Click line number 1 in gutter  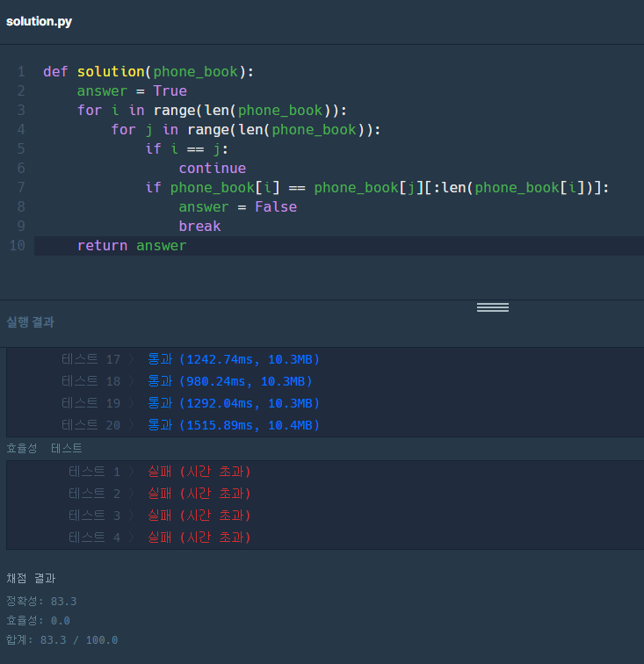[x=21, y=71]
